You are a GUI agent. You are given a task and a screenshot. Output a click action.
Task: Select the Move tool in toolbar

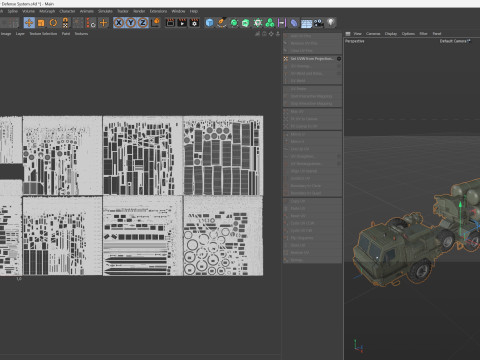pyautogui.click(x=29, y=23)
